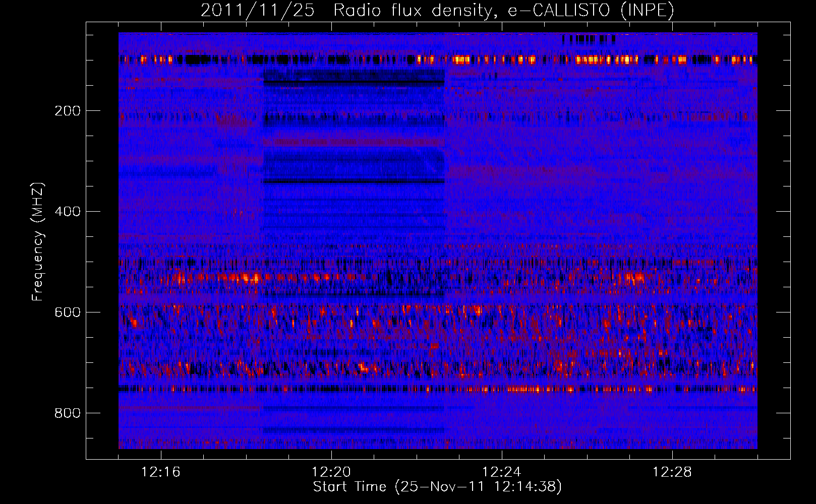Click the 'Frequency (MHZ)' axis label
The width and height of the screenshot is (816, 504).
click(38, 242)
